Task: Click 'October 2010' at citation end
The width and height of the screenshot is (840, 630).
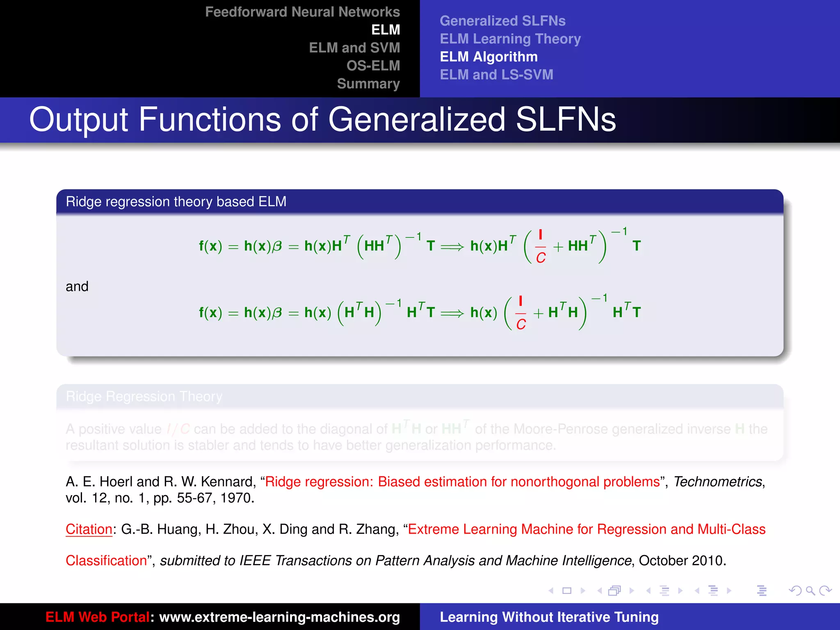Action: pos(682,560)
